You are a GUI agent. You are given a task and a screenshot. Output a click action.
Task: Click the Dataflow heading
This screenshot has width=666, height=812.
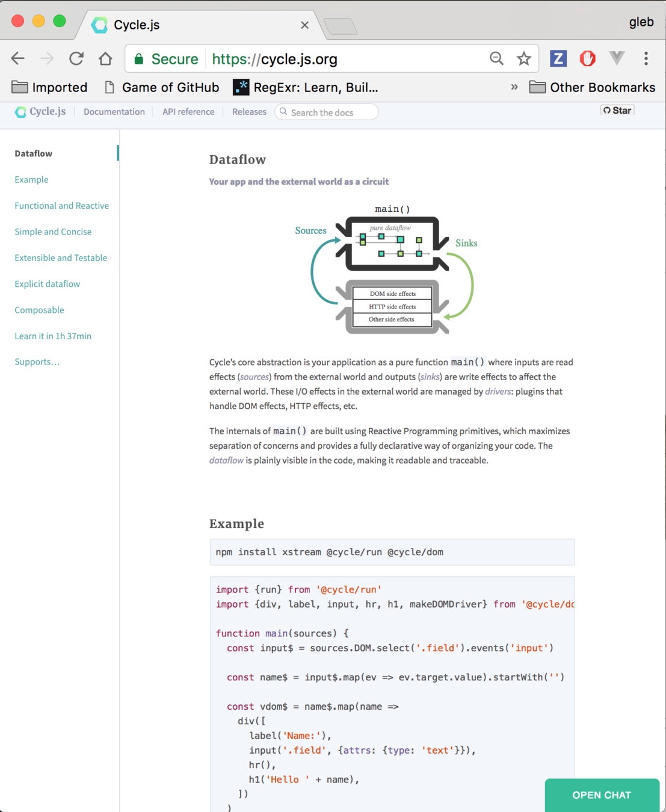tap(238, 159)
